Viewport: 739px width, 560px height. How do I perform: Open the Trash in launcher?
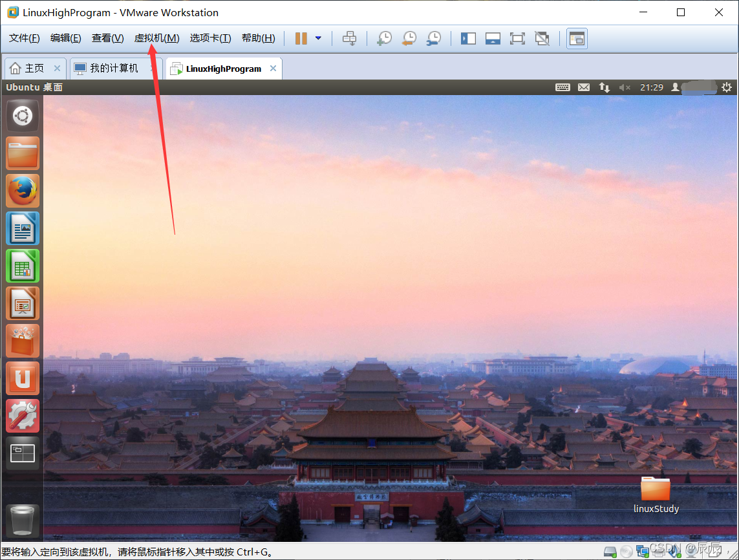pyautogui.click(x=23, y=521)
